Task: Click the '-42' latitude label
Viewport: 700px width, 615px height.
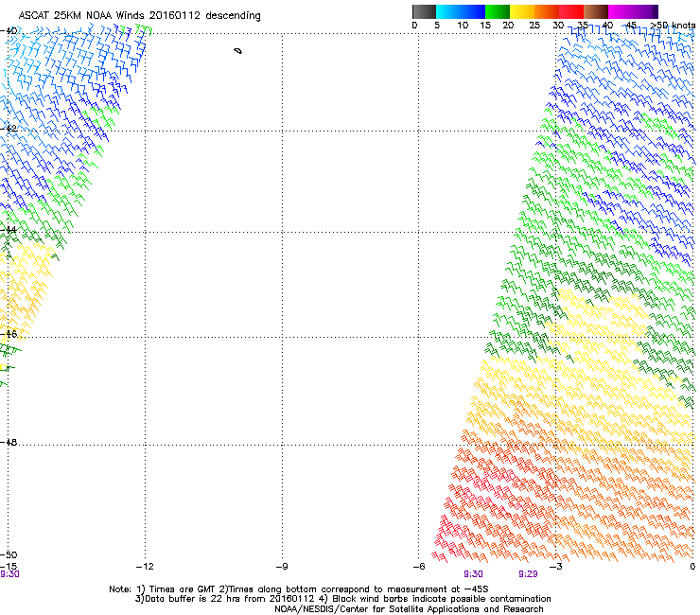Action: [x=9, y=128]
